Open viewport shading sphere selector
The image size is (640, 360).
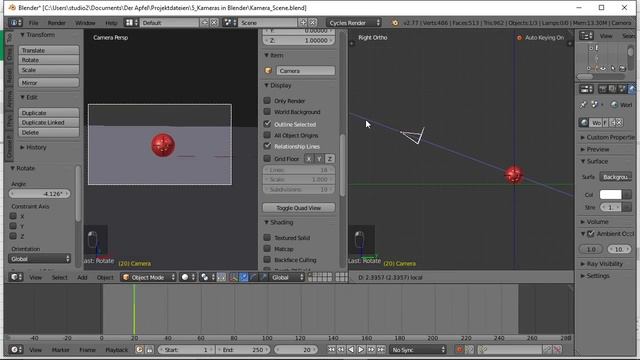pos(188,277)
